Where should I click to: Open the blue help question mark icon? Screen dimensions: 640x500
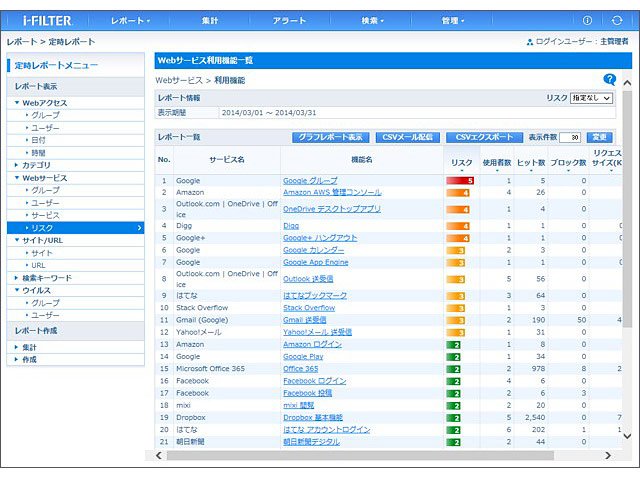pyautogui.click(x=609, y=79)
